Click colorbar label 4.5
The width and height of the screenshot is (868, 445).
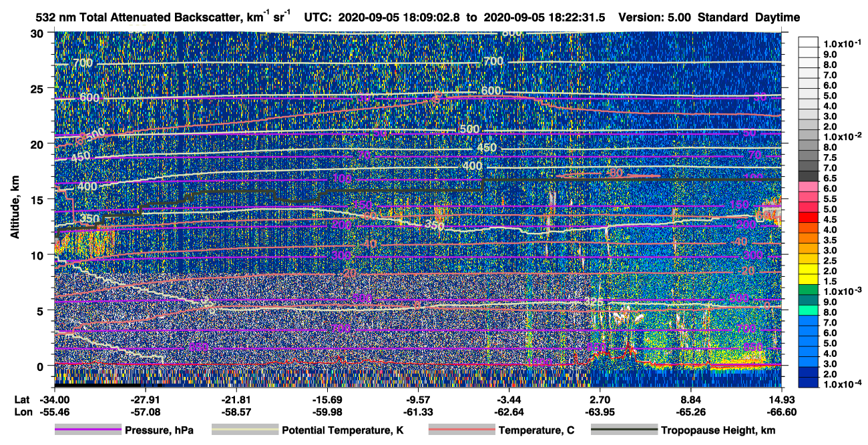(830, 219)
